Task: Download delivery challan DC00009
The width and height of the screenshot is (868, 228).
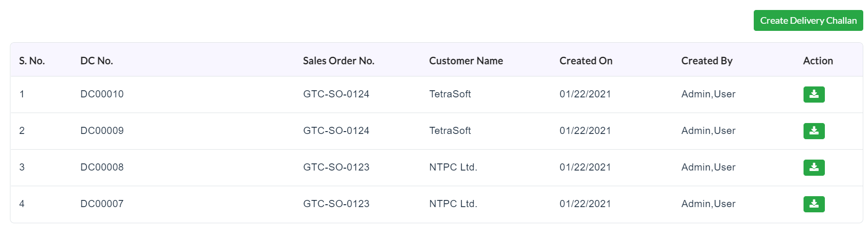Action: (x=813, y=131)
